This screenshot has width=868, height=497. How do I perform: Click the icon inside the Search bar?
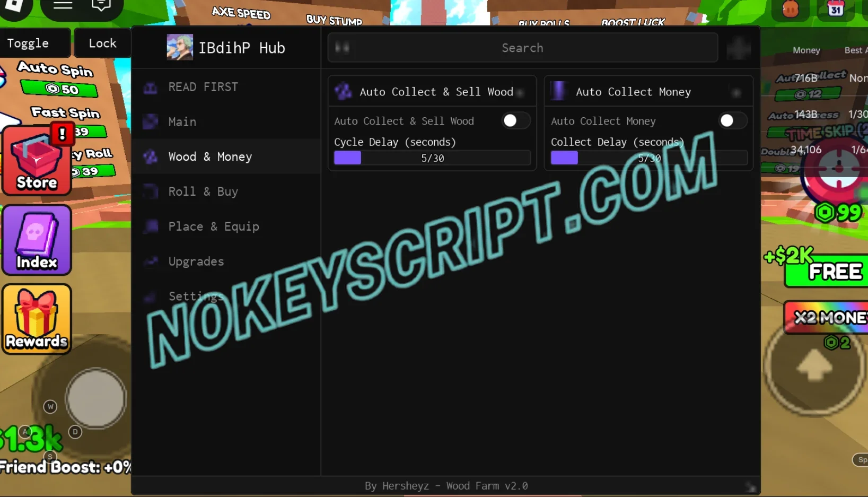coord(342,48)
